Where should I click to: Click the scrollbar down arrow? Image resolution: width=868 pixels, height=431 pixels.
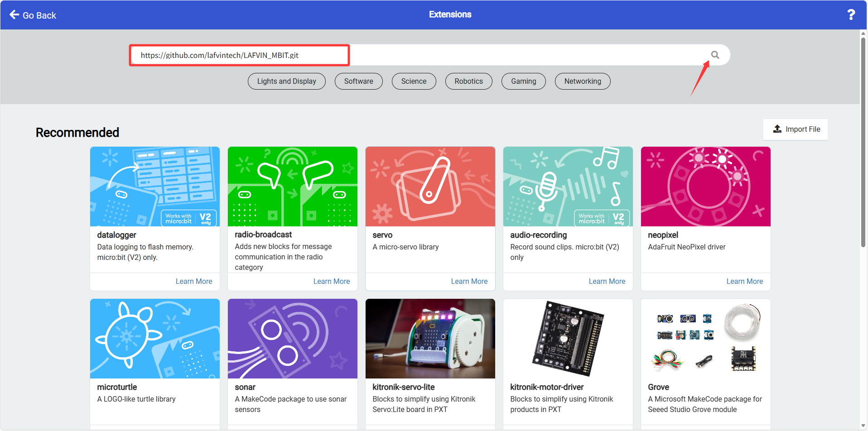863,426
